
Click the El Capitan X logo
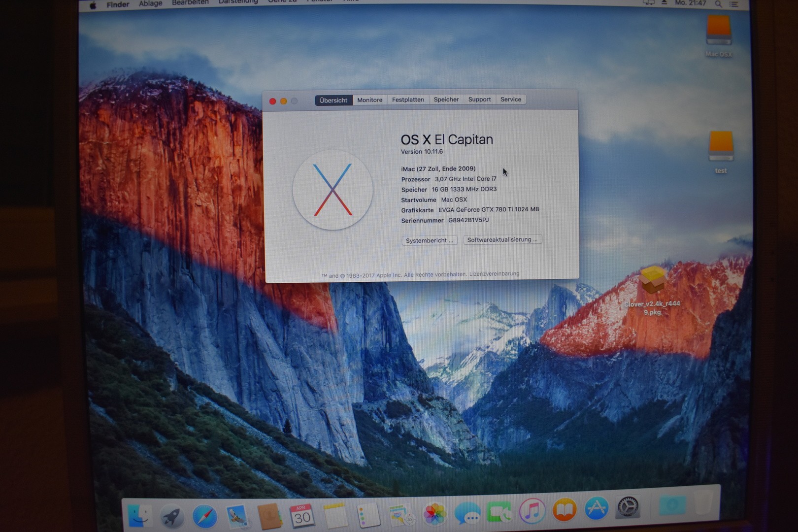coord(332,190)
